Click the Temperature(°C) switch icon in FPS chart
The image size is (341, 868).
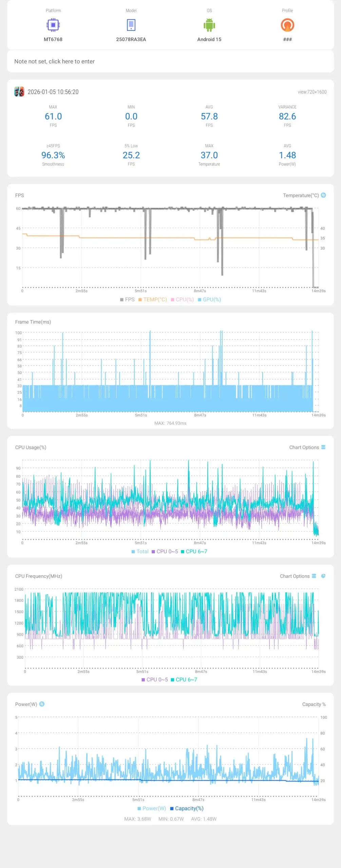pyautogui.click(x=323, y=195)
